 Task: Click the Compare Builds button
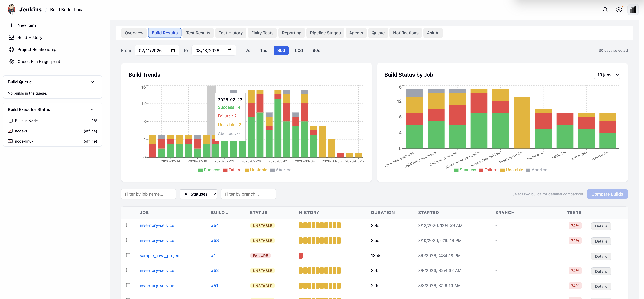(x=607, y=194)
